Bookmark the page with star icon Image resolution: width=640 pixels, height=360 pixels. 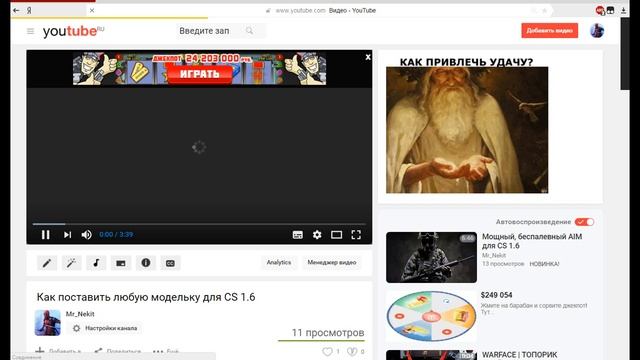pyautogui.click(x=544, y=11)
